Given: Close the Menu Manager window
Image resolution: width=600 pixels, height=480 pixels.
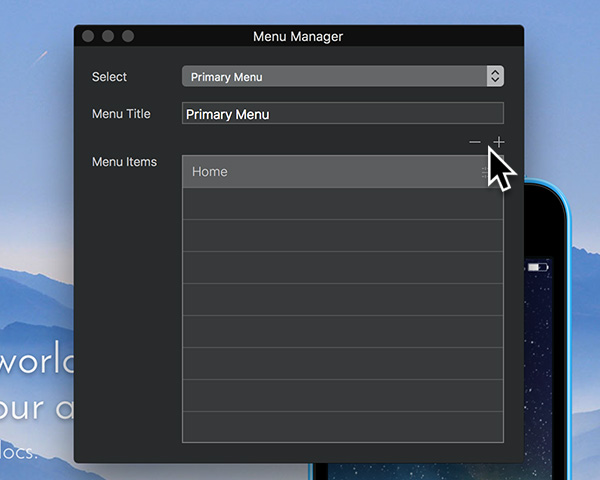Looking at the screenshot, I should 88,36.
